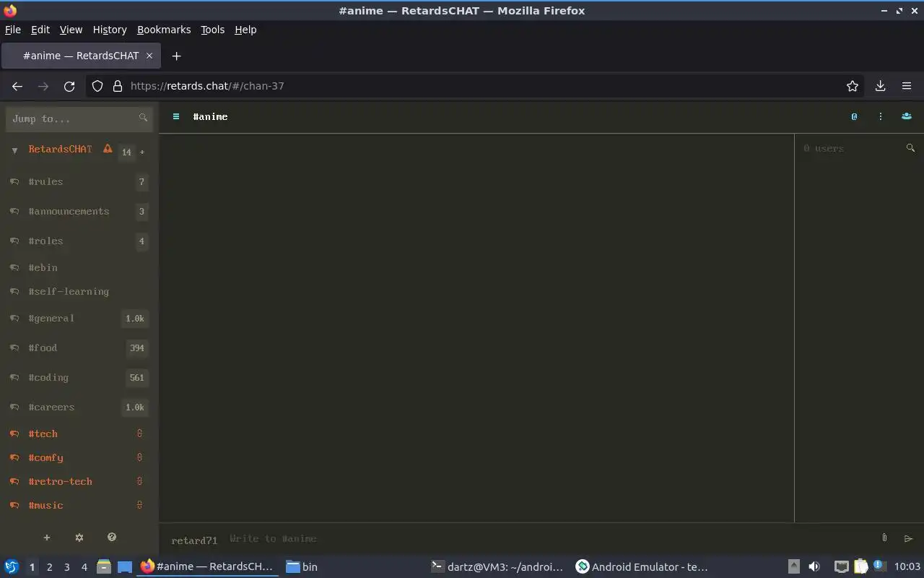Click the plus to join a channel
Viewport: 924px width, 578px height.
tap(142, 152)
